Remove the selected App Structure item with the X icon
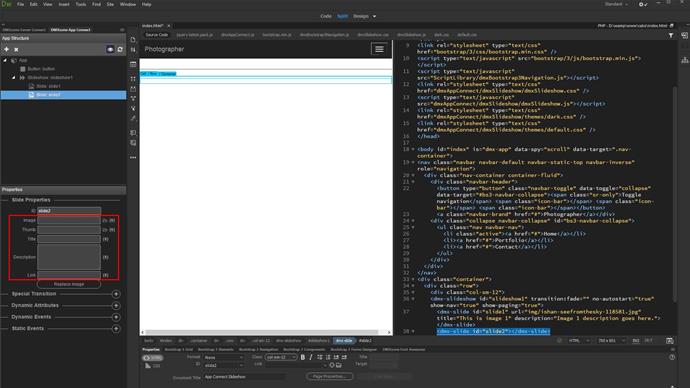690x388 pixels. (x=16, y=50)
